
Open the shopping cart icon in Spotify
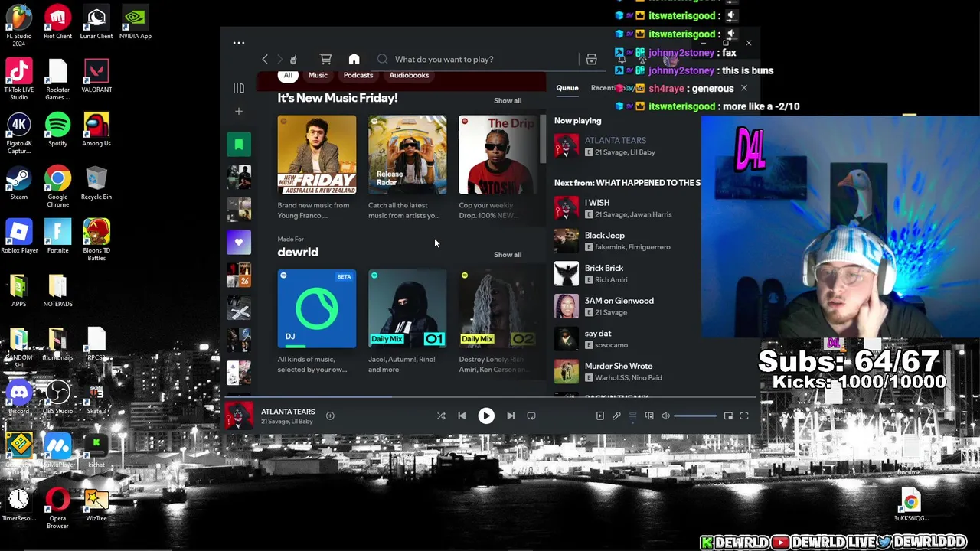(x=325, y=59)
